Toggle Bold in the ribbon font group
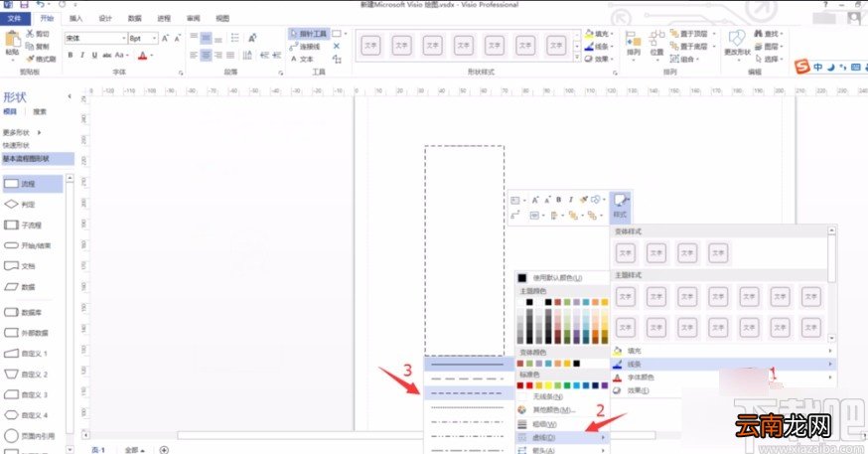Image resolution: width=868 pixels, height=454 pixels. click(71, 56)
